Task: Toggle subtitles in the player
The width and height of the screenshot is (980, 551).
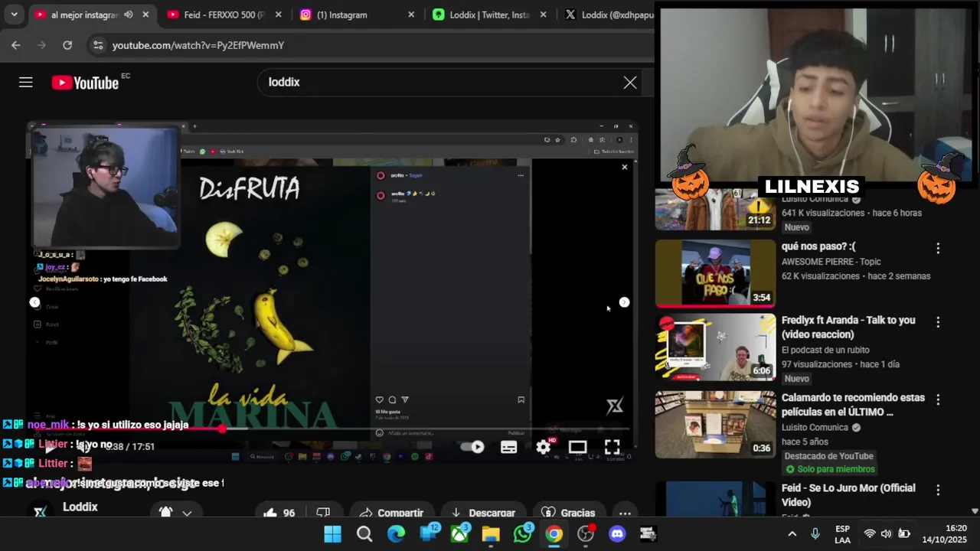Action: coord(509,447)
